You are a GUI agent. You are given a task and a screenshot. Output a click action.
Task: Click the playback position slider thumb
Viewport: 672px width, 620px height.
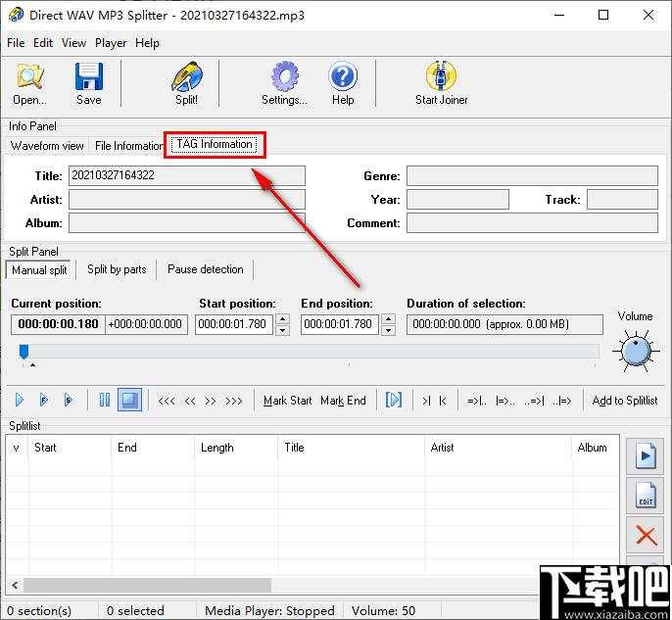(24, 352)
